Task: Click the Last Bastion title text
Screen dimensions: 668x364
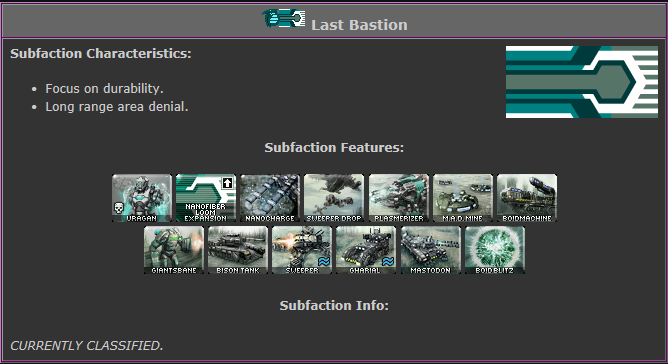Action: 359,25
